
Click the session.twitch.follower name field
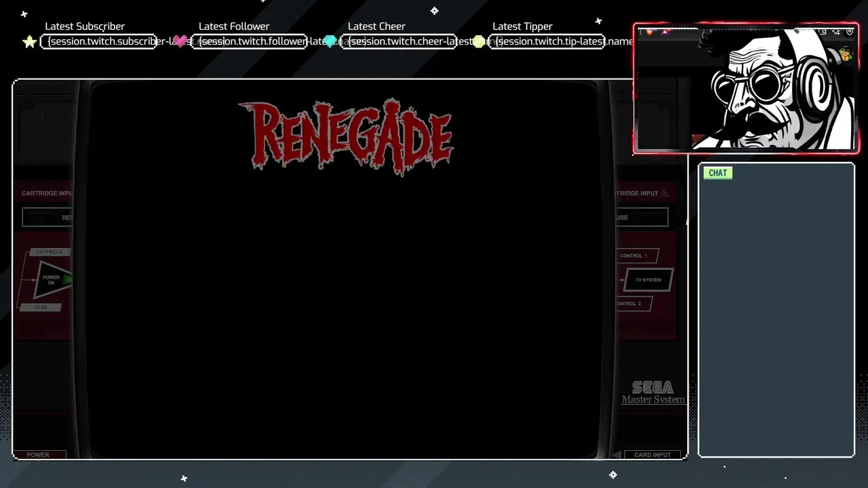point(249,41)
